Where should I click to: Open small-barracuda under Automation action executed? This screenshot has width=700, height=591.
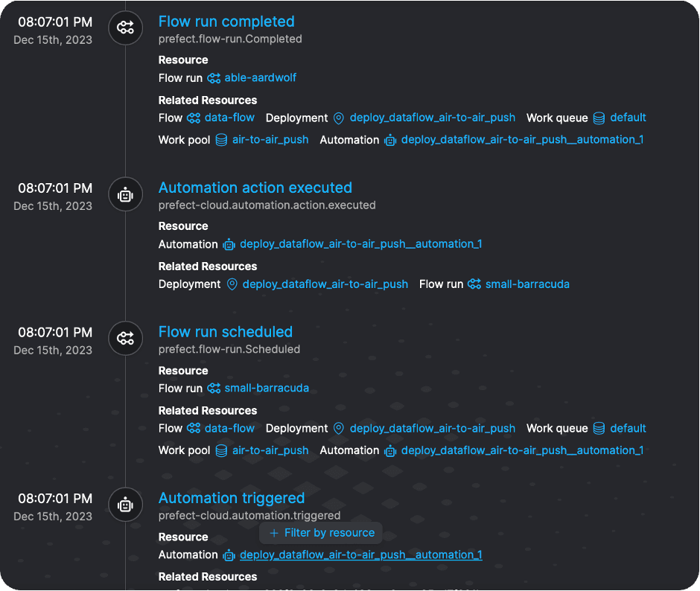[526, 284]
